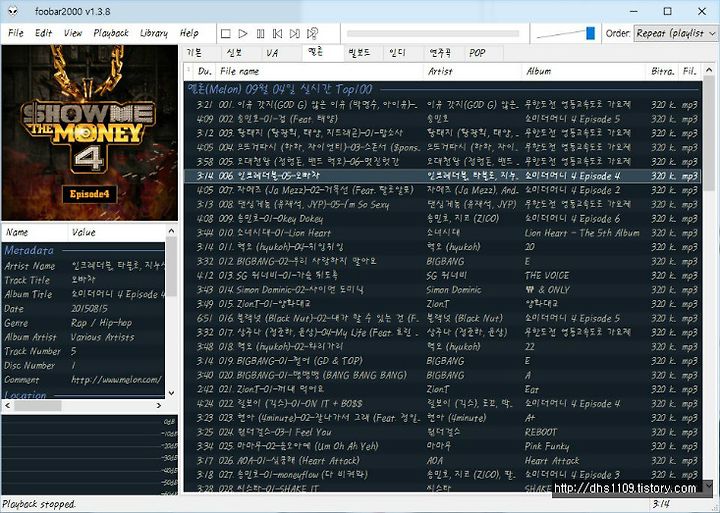Select track 025 Um Oh Ah Yeh

click(443, 446)
